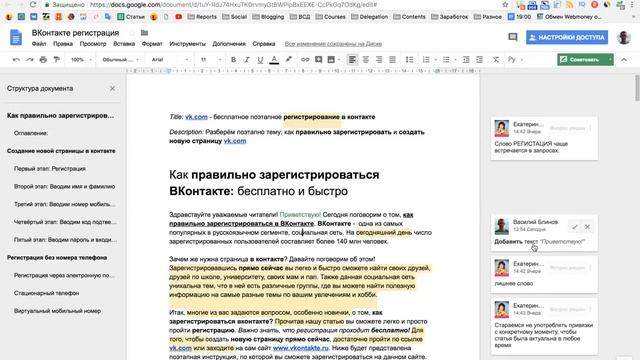
Task: Apply bulleted list formatting
Action: coord(446,60)
